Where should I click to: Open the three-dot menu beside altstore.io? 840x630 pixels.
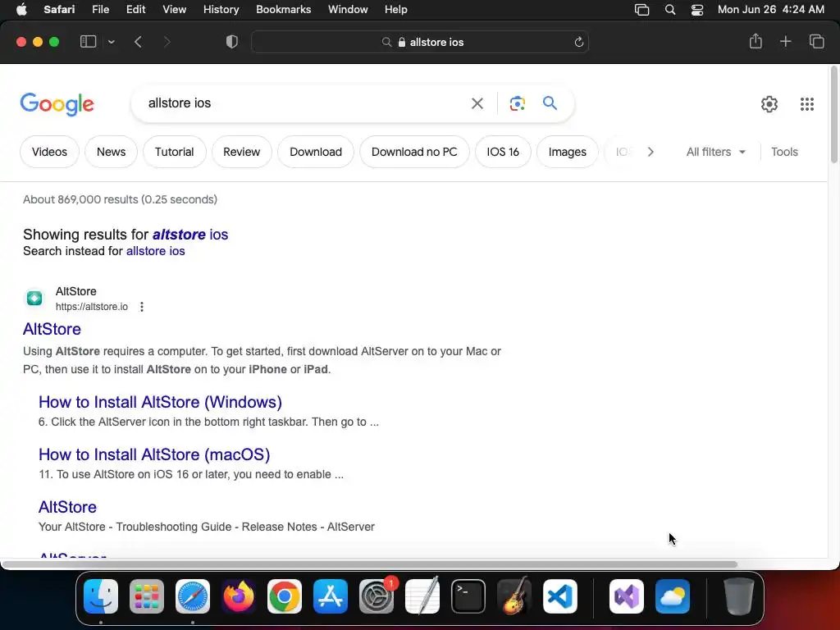141,307
